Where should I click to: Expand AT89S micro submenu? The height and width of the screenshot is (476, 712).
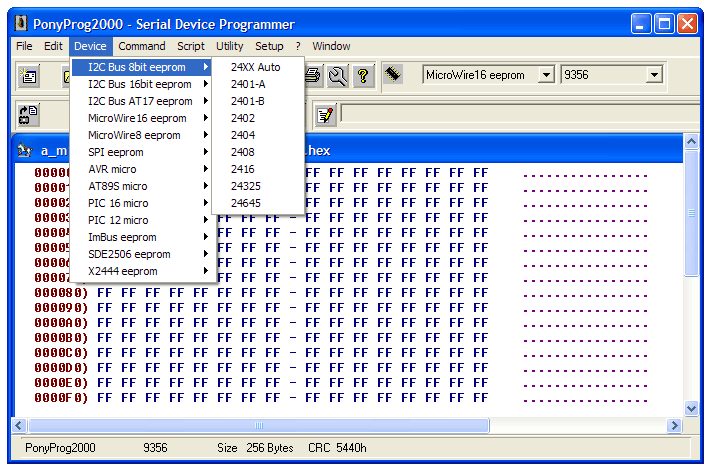pyautogui.click(x=143, y=186)
